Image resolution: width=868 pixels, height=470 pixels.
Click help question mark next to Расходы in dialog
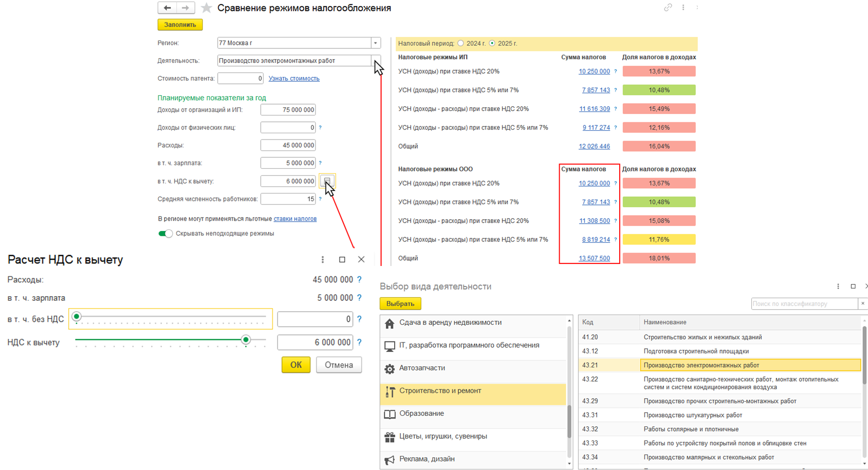point(359,280)
